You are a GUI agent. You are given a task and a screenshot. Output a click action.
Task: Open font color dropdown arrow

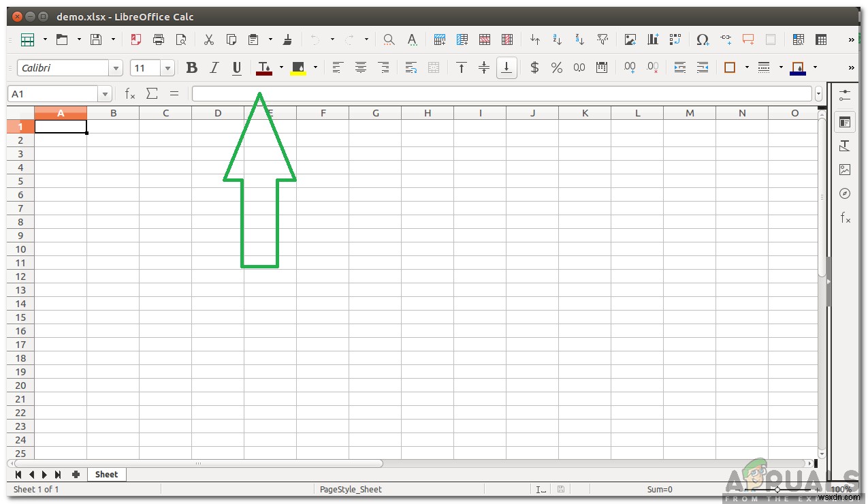click(x=280, y=67)
